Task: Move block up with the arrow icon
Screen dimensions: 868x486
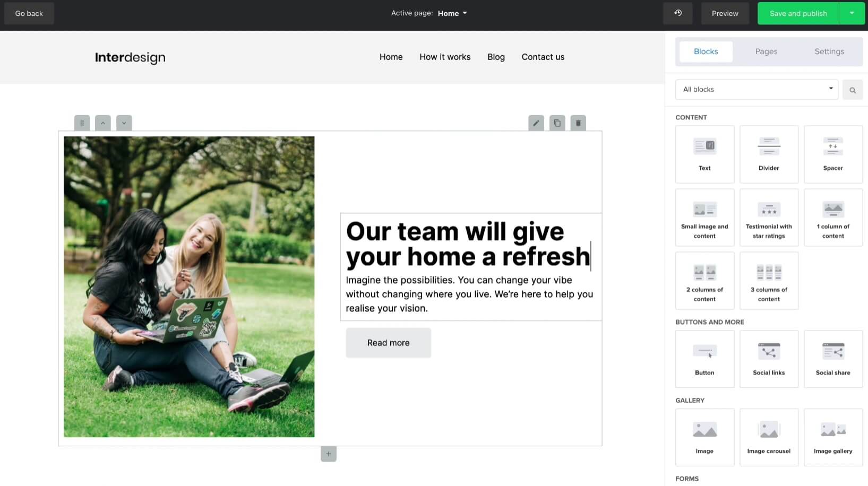Action: tap(103, 123)
